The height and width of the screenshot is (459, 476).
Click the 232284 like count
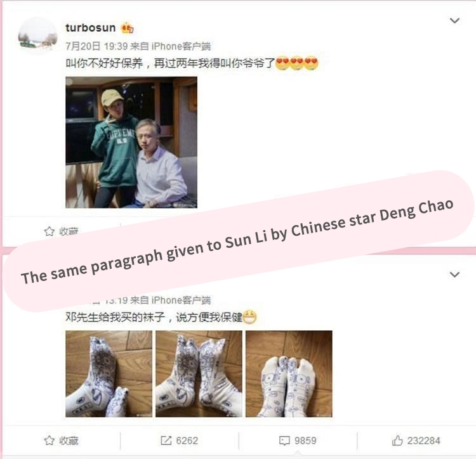coord(423,441)
